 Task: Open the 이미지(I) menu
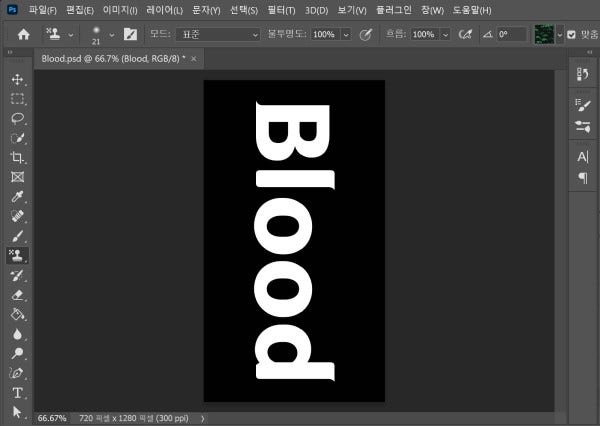click(120, 10)
